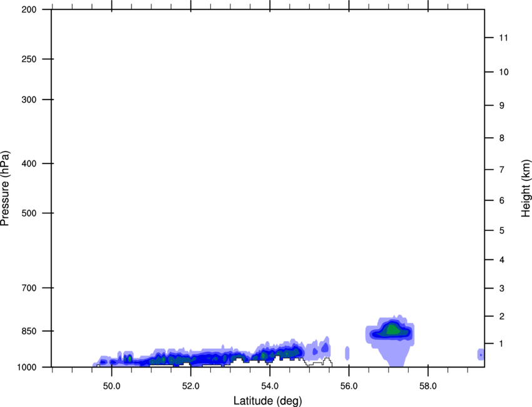
Task: Click the 58.0 latitude tick label
Action: coord(428,386)
